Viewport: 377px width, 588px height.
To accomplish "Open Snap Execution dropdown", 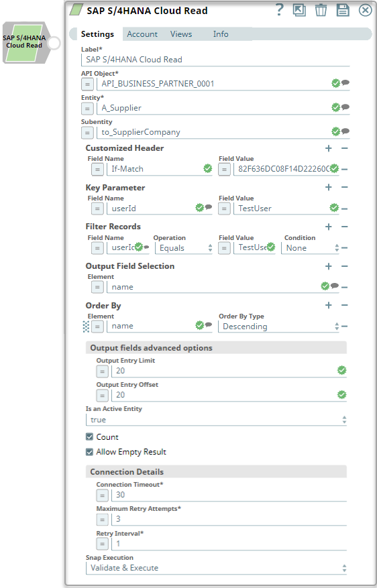I will click(x=216, y=568).
